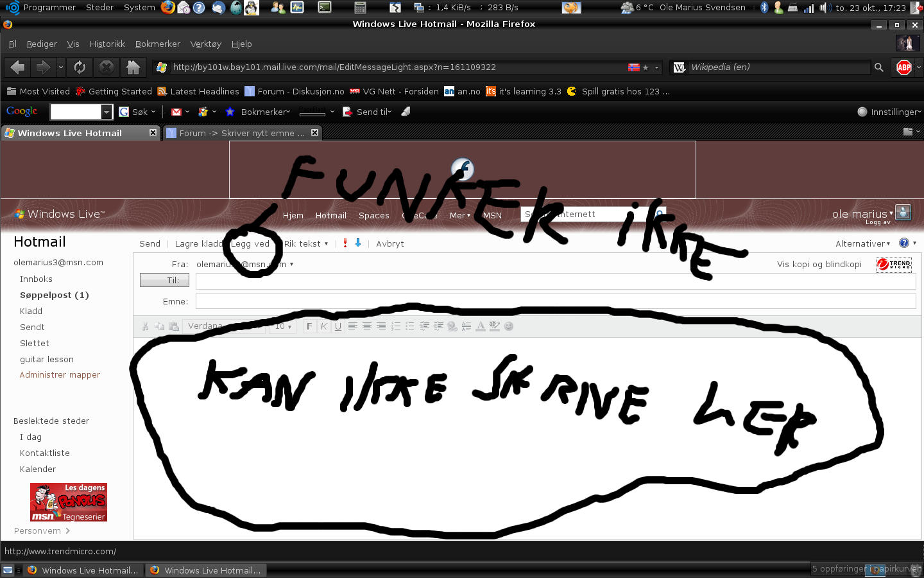Click the Les dagens Pondus comic thumbnail

69,502
